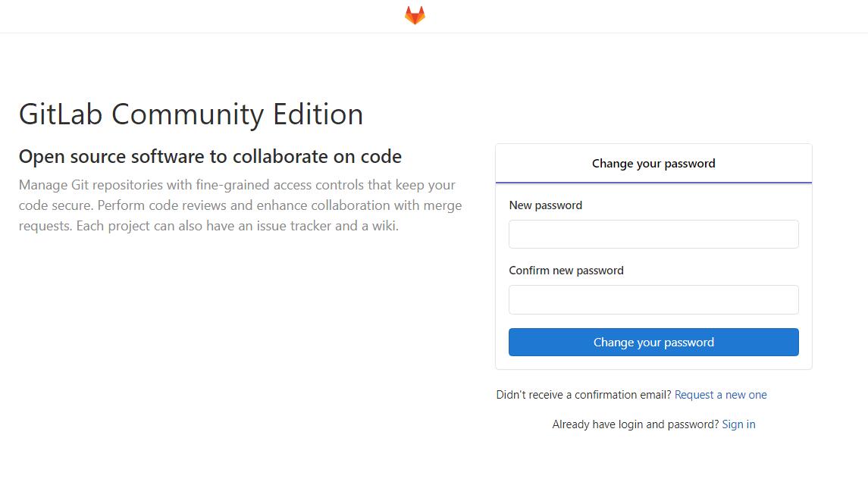Select the Change your password tab
The width and height of the screenshot is (868, 482).
click(653, 164)
